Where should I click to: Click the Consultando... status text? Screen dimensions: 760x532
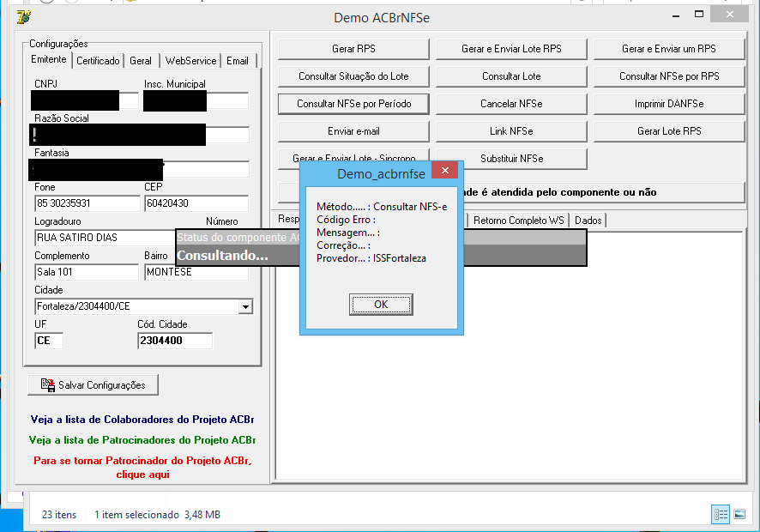tap(222, 256)
